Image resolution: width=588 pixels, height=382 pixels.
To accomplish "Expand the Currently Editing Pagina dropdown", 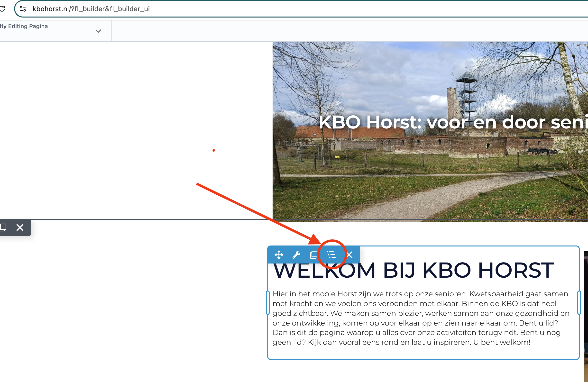I will [98, 31].
